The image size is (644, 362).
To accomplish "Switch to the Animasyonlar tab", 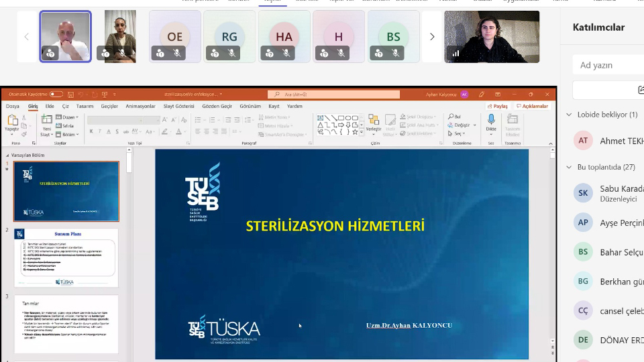I will coord(140,106).
